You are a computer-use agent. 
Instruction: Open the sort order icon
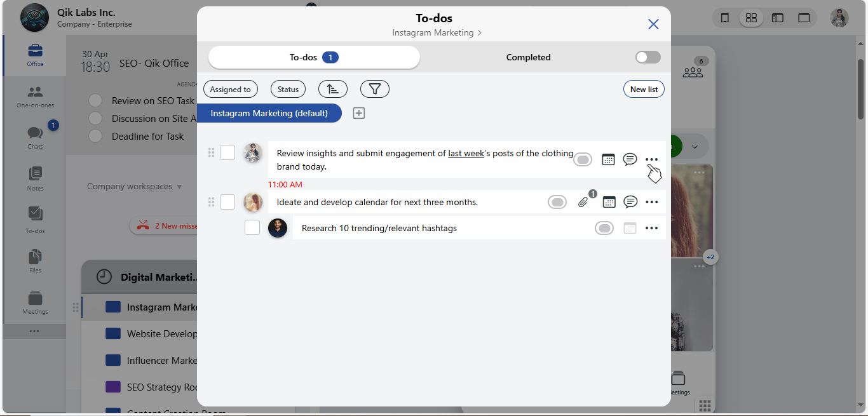point(333,90)
